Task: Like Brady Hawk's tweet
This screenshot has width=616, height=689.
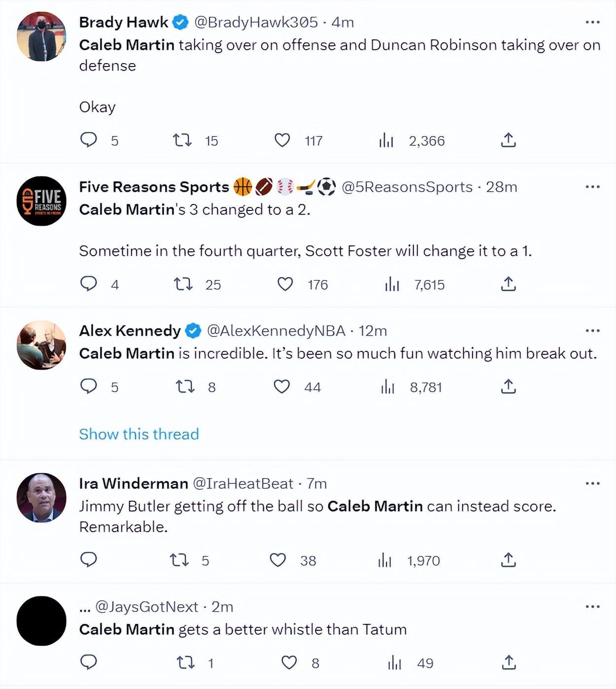Action: (282, 140)
